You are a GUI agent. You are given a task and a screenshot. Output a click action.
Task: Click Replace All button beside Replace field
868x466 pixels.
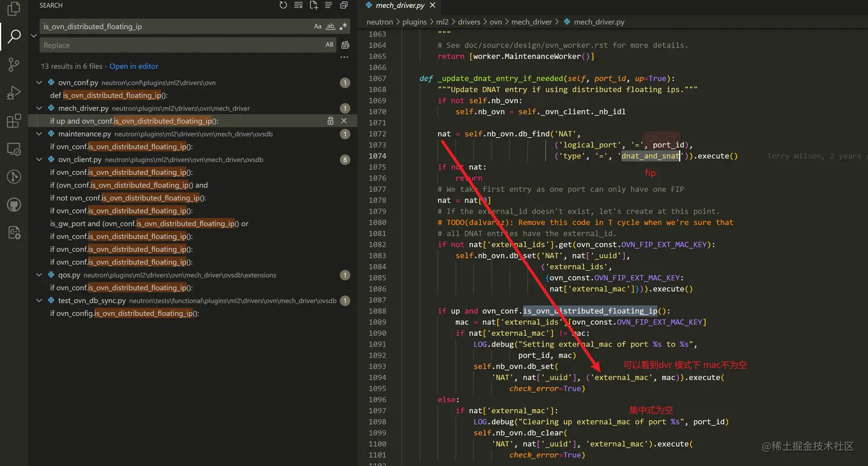345,45
